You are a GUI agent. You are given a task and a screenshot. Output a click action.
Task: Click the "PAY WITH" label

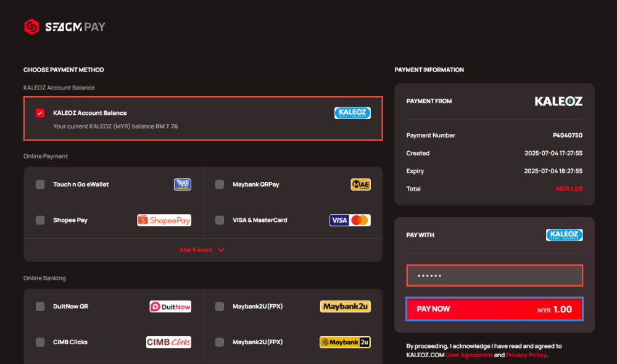420,235
